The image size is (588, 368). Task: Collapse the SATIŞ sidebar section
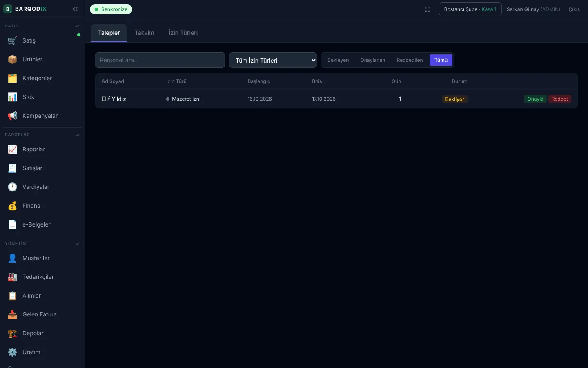pyautogui.click(x=77, y=26)
